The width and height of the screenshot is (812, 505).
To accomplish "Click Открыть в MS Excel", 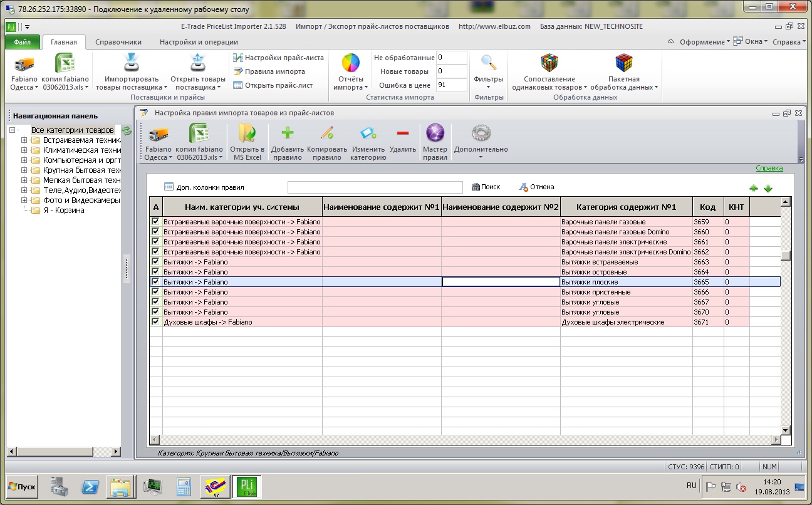I will click(x=247, y=143).
